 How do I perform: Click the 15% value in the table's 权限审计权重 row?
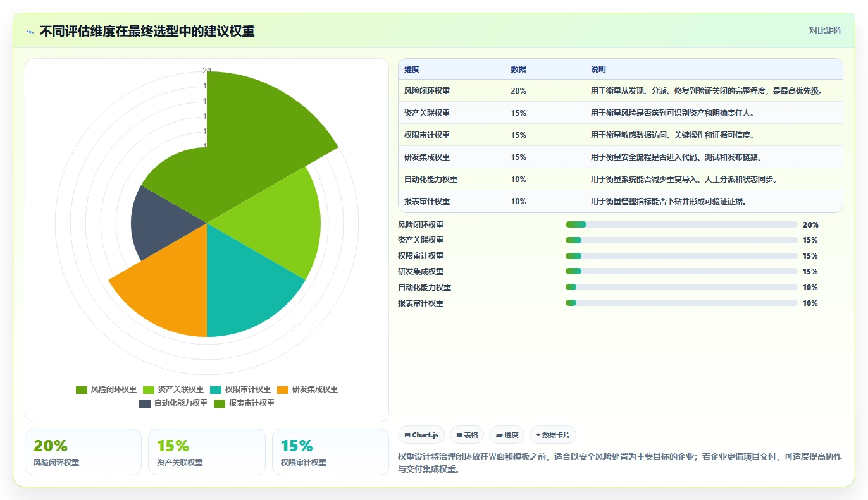[x=518, y=135]
